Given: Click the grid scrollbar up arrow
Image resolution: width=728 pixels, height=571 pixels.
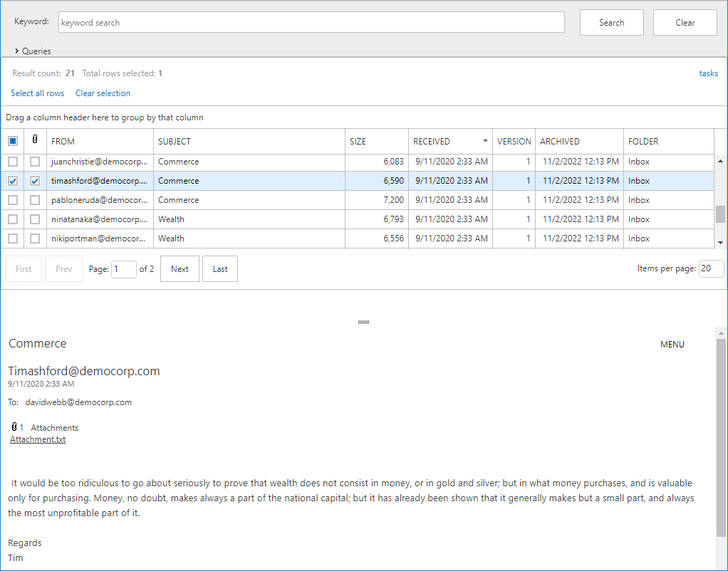Looking at the screenshot, I should pyautogui.click(x=720, y=162).
